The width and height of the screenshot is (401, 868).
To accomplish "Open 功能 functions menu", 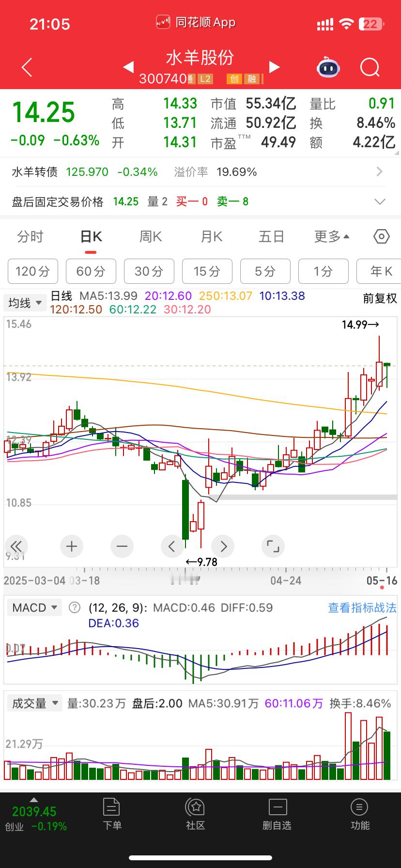I will [360, 814].
